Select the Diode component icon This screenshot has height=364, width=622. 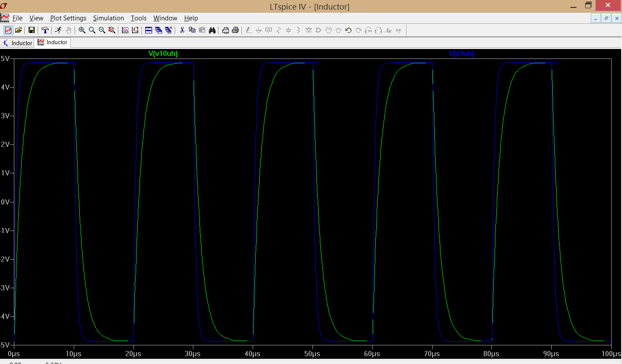pyautogui.click(x=309, y=30)
